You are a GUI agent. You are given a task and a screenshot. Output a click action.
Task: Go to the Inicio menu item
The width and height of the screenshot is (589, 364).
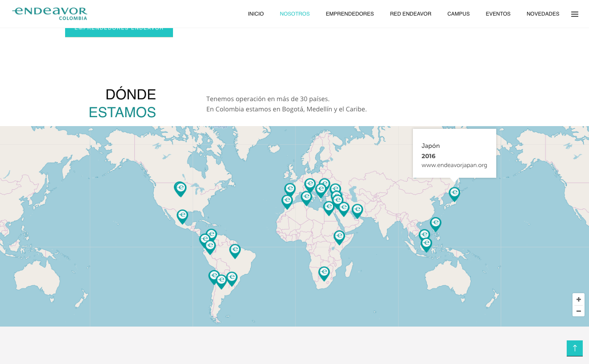click(255, 14)
